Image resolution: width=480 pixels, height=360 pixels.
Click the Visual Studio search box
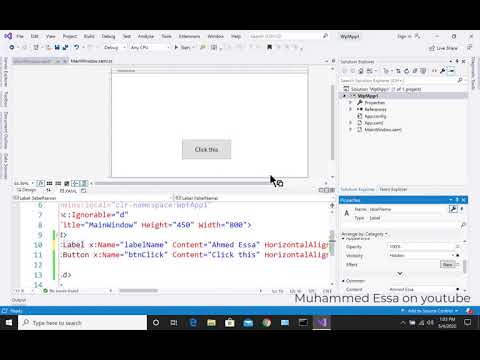click(288, 36)
